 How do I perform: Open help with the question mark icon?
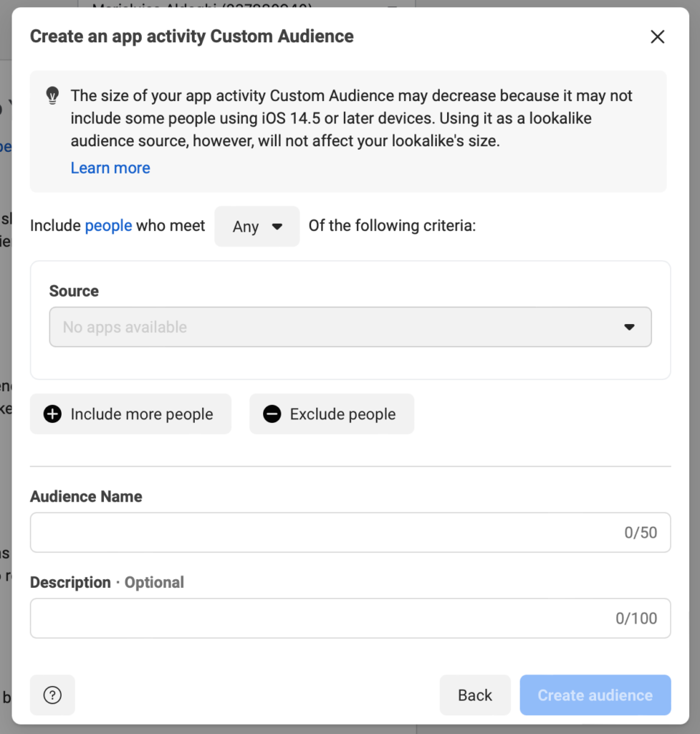tap(52, 695)
